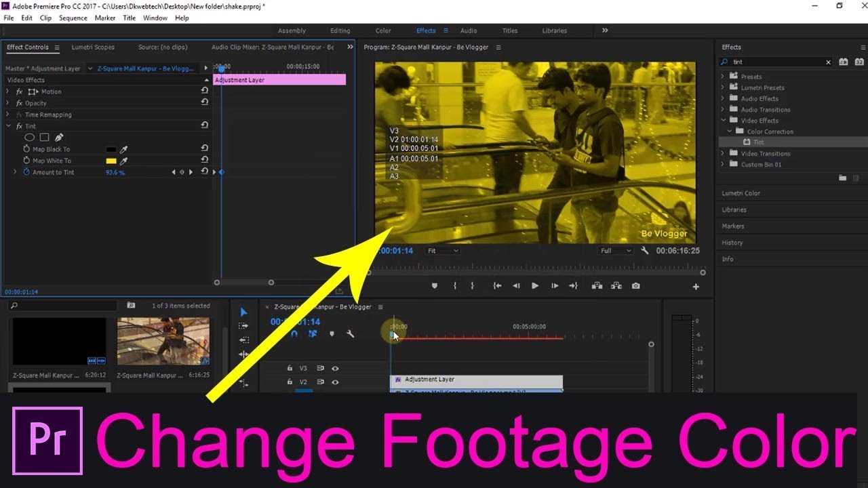This screenshot has width=868, height=488.
Task: Toggle V3 sync lock
Action: 321,369
